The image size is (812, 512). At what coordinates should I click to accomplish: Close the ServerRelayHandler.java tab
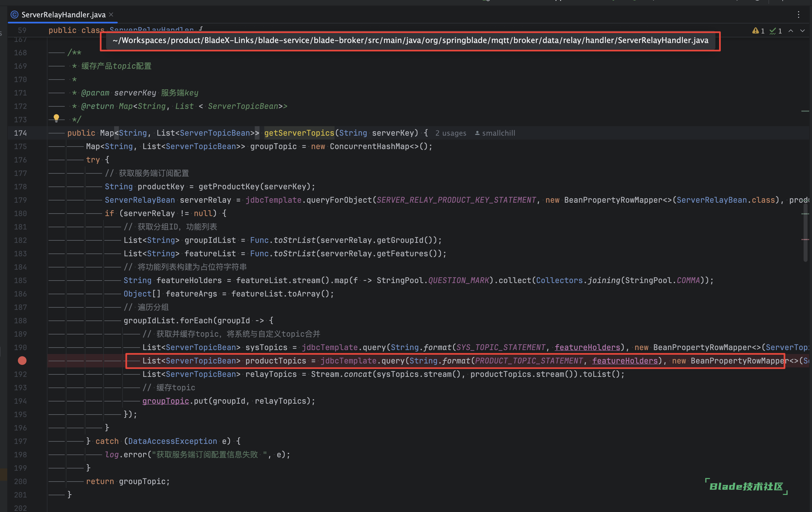[111, 15]
